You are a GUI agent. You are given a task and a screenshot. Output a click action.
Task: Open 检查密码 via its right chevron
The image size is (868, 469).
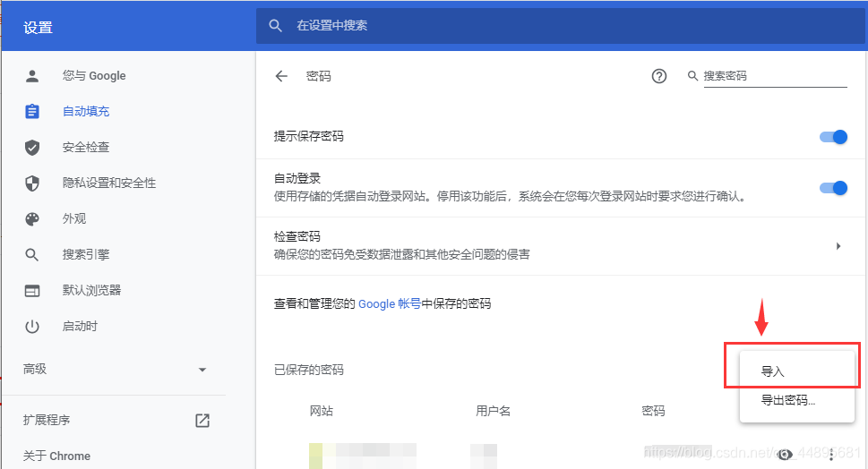coord(838,246)
